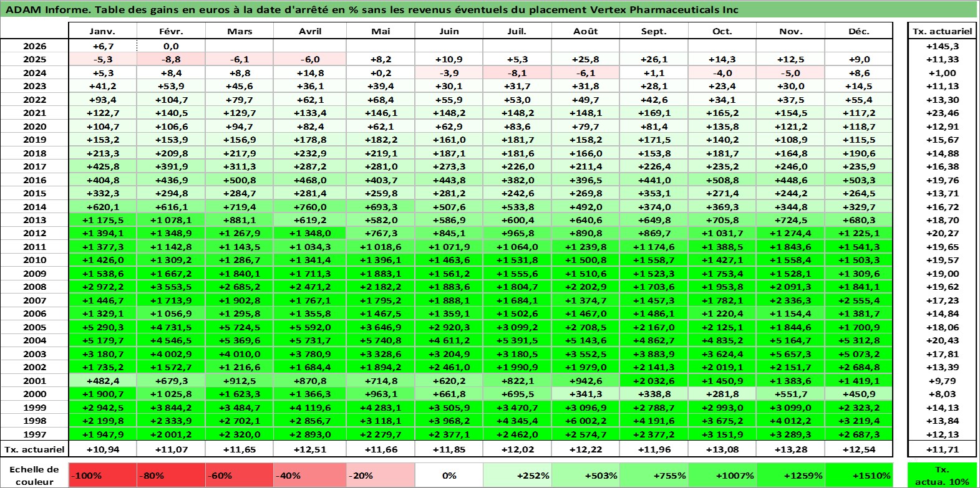Viewport: 980px width, 488px height.
Task: Select the Sept. column header
Action: point(654,31)
